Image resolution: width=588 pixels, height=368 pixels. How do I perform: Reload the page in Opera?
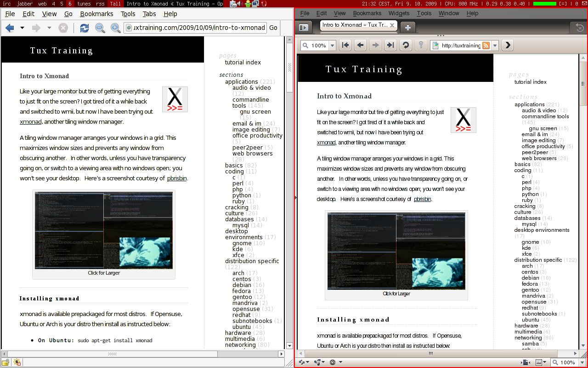[406, 45]
